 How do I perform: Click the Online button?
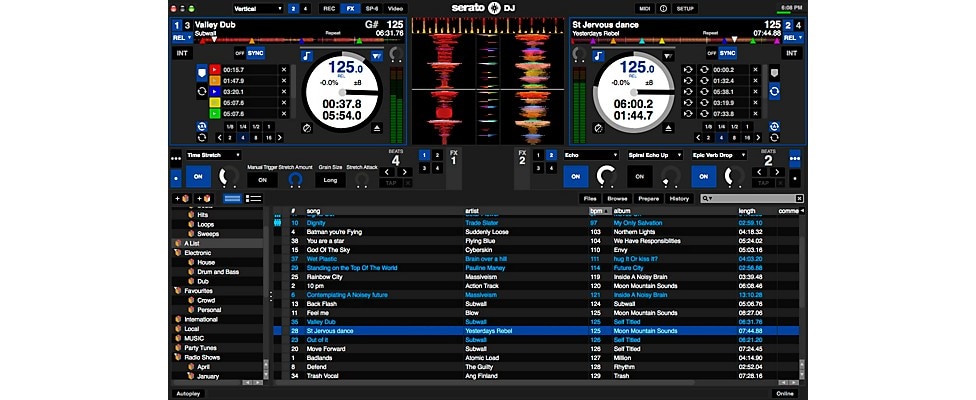click(x=785, y=394)
